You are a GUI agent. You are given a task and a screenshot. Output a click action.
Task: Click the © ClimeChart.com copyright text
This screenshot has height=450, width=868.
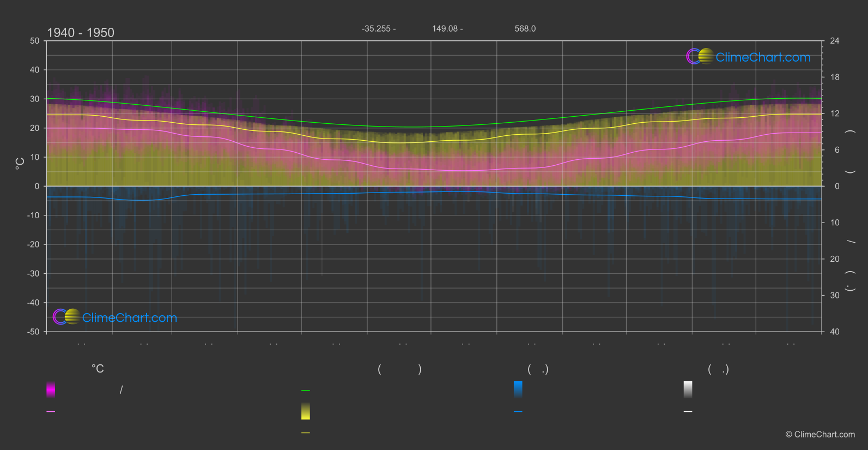click(820, 434)
